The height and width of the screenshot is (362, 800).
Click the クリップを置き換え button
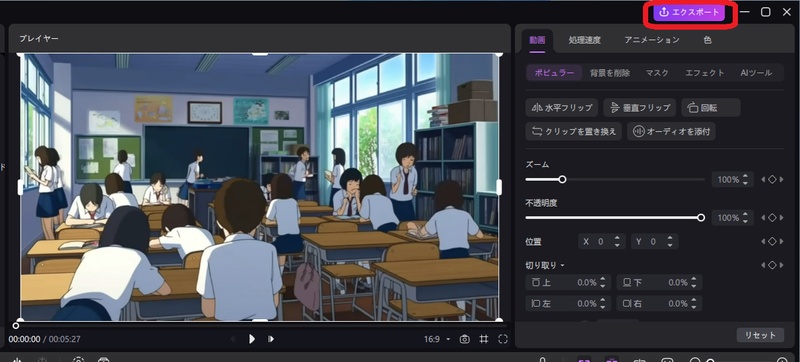(x=574, y=132)
